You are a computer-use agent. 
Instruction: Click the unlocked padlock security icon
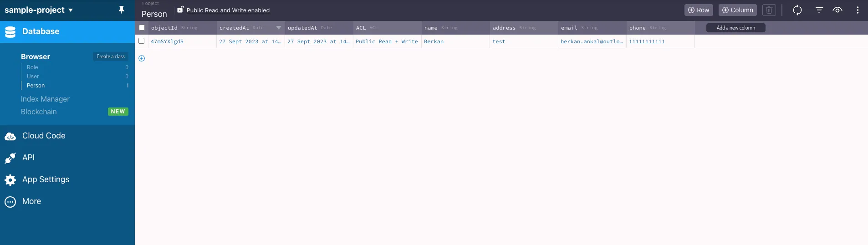[180, 9]
